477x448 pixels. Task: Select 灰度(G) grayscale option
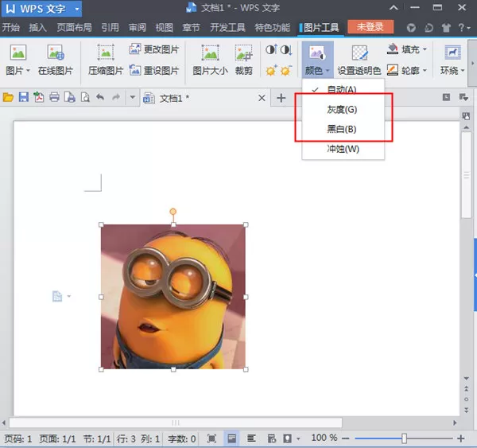pyautogui.click(x=343, y=109)
